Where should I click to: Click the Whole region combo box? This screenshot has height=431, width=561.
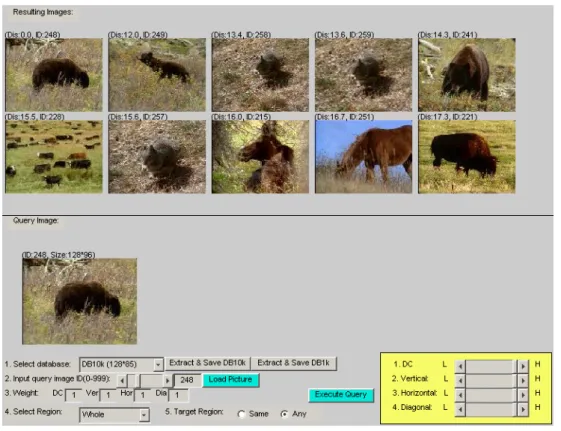(x=114, y=415)
